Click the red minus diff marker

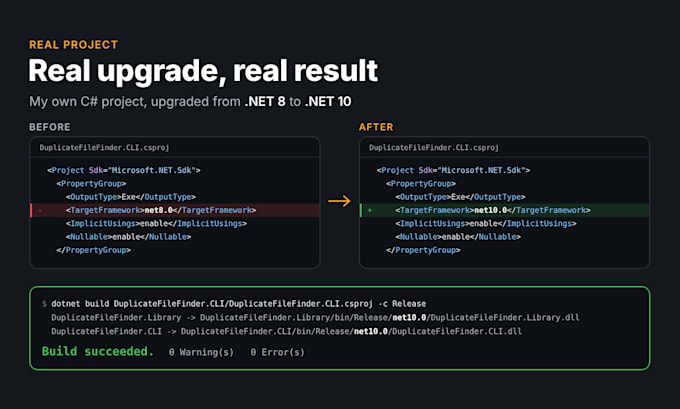tap(40, 210)
